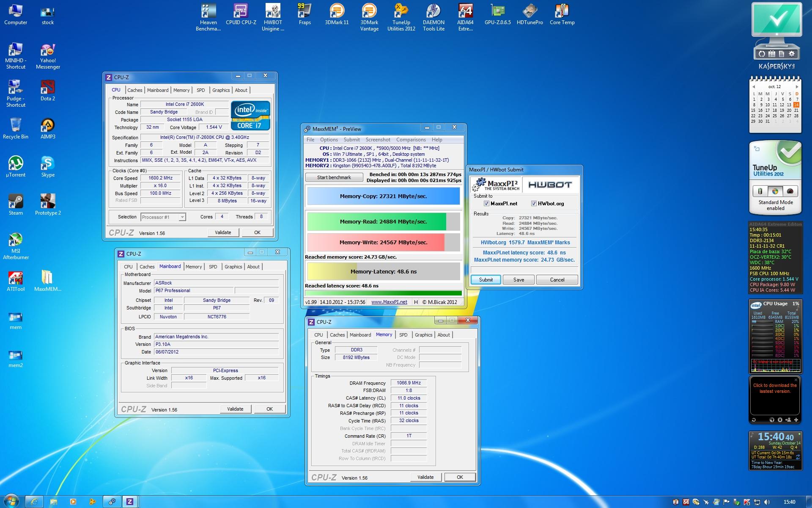Open the Core Temp desktop icon

(562, 14)
